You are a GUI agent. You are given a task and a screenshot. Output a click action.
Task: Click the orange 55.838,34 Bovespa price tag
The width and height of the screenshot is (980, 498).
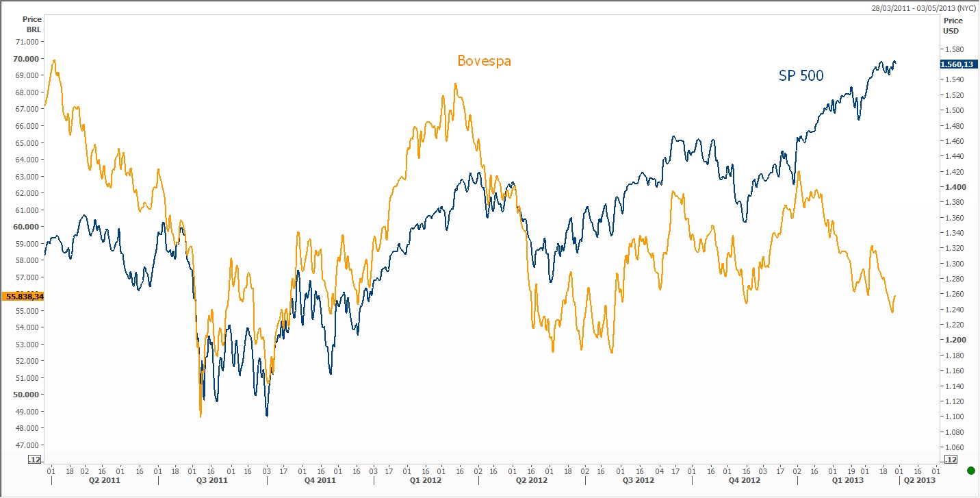23,297
